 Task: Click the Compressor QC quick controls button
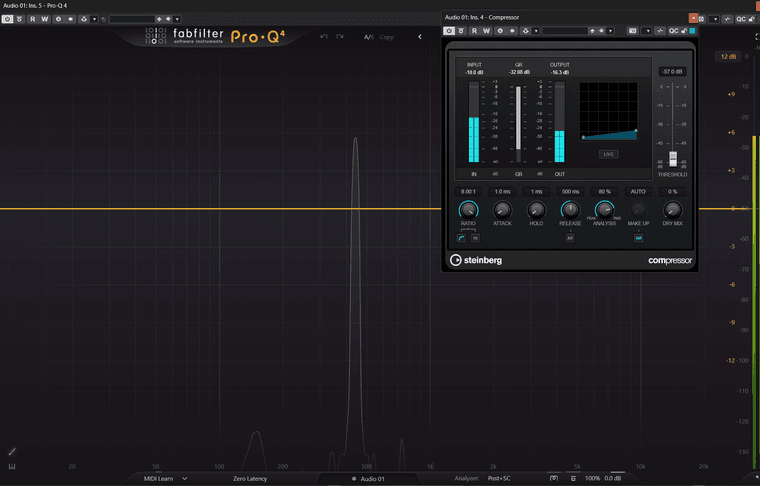point(674,31)
